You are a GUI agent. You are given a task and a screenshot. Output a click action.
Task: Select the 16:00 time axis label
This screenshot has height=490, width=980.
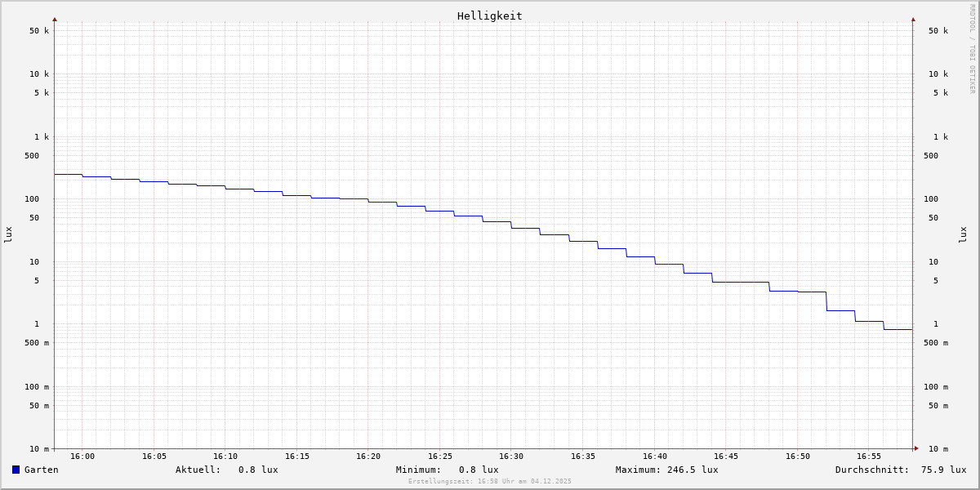[x=82, y=457]
